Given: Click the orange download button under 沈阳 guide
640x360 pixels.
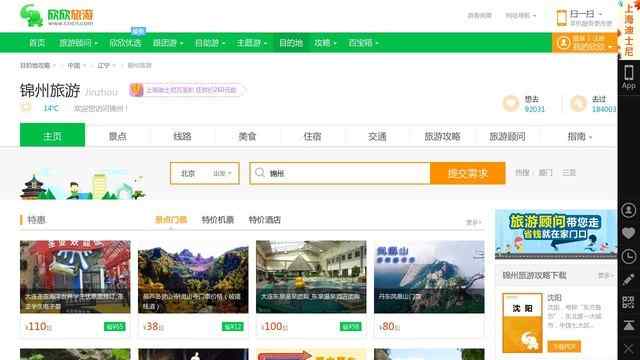Looking at the screenshot, I should (x=564, y=347).
